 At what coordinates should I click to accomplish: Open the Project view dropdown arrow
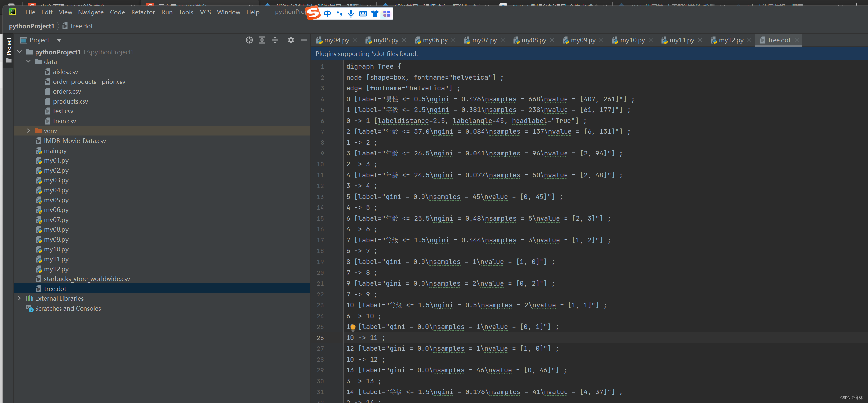(x=59, y=40)
